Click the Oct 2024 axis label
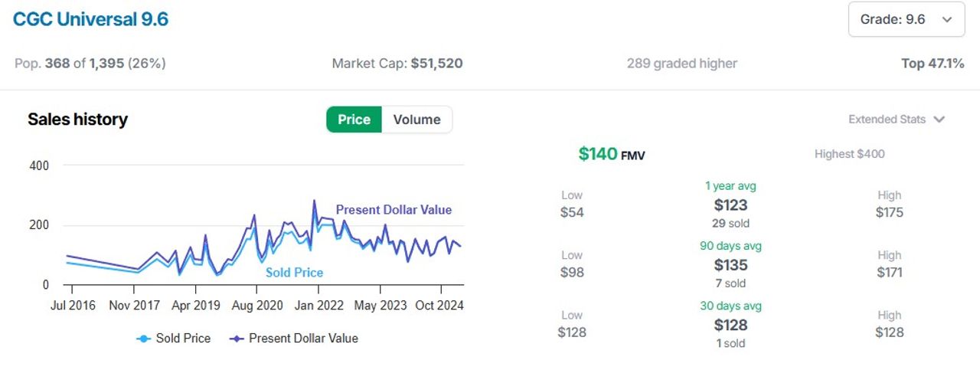Image resolution: width=980 pixels, height=370 pixels. click(x=440, y=305)
